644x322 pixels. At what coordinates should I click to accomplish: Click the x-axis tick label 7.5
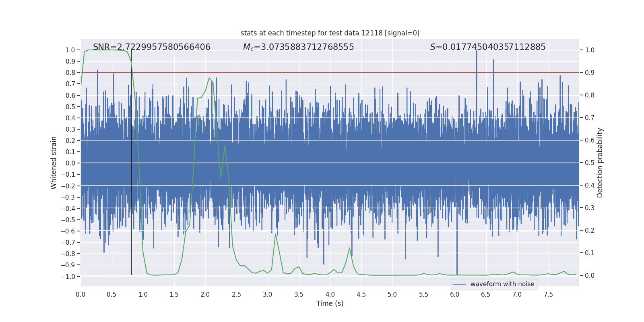tap(548, 294)
